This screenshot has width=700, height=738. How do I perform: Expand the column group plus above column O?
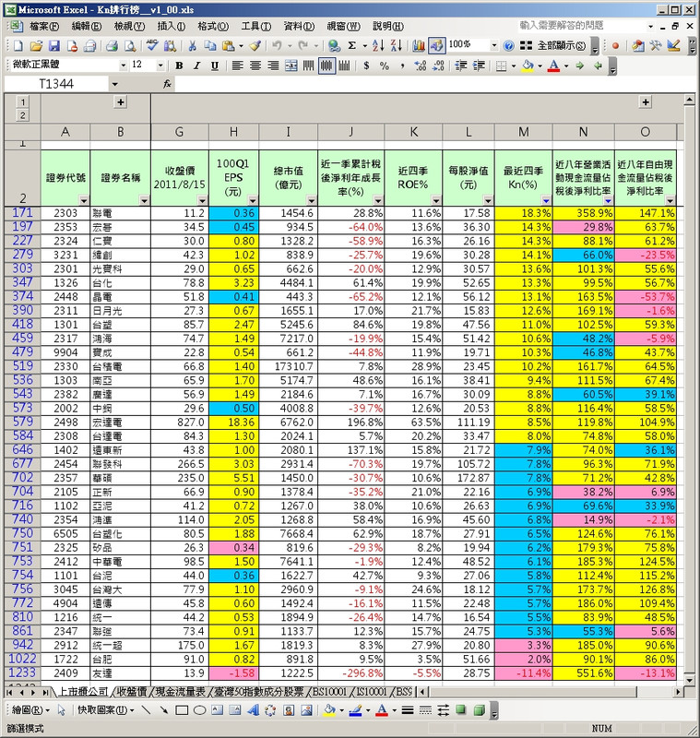[x=646, y=102]
